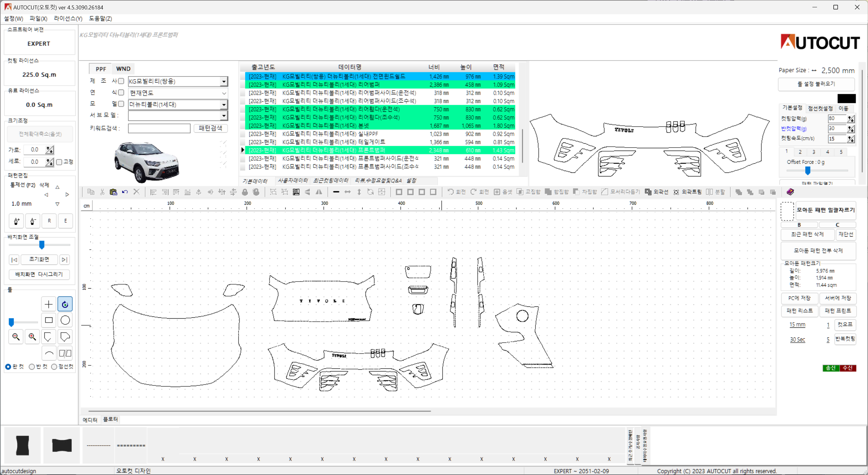The image size is (868, 475).
Task: Toggle the 제조사 checkbox
Action: pos(121,81)
